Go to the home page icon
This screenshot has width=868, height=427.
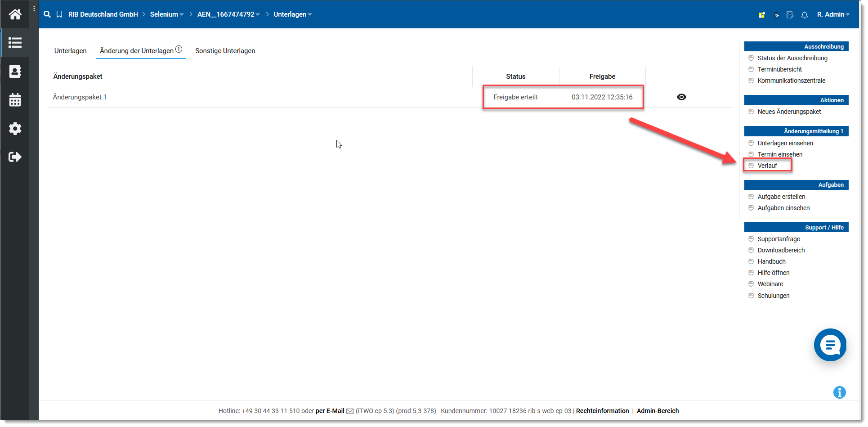[x=15, y=14]
